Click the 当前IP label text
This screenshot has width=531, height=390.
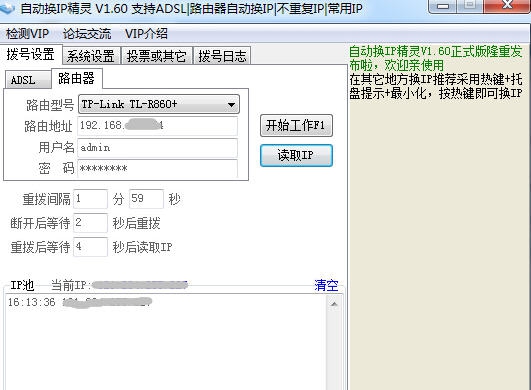pos(70,285)
